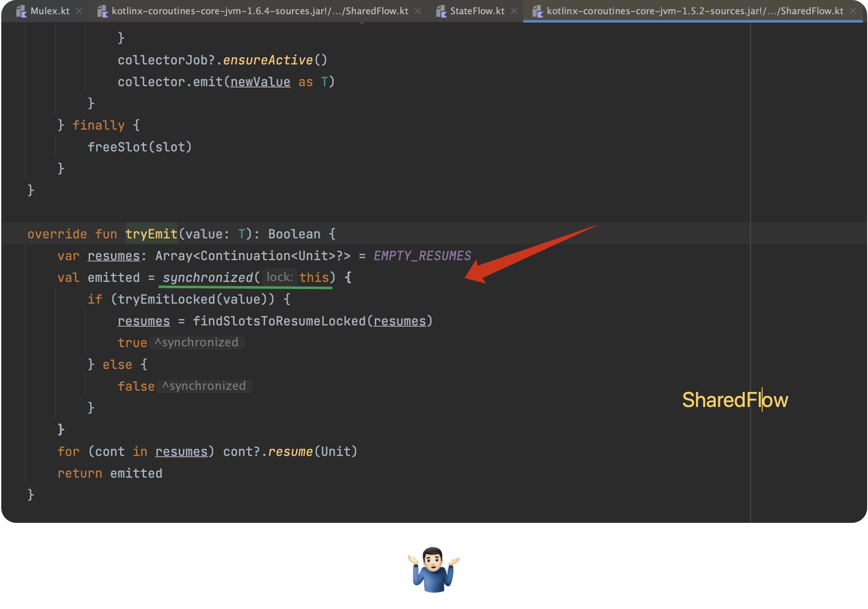This screenshot has height=609, width=868.
Task: Click the Kotlin file icon on Mulex.kt tab
Action: click(x=21, y=11)
